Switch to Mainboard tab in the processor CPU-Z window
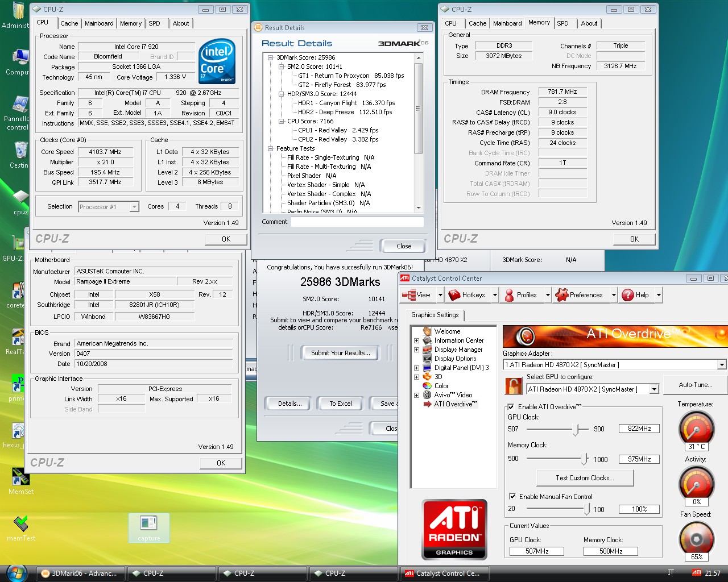This screenshot has width=728, height=582. [99, 23]
